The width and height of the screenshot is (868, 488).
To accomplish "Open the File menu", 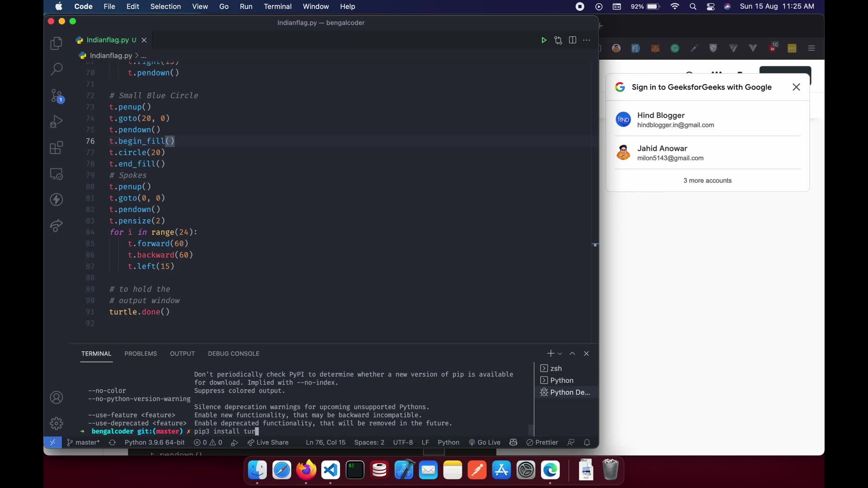I will point(109,6).
